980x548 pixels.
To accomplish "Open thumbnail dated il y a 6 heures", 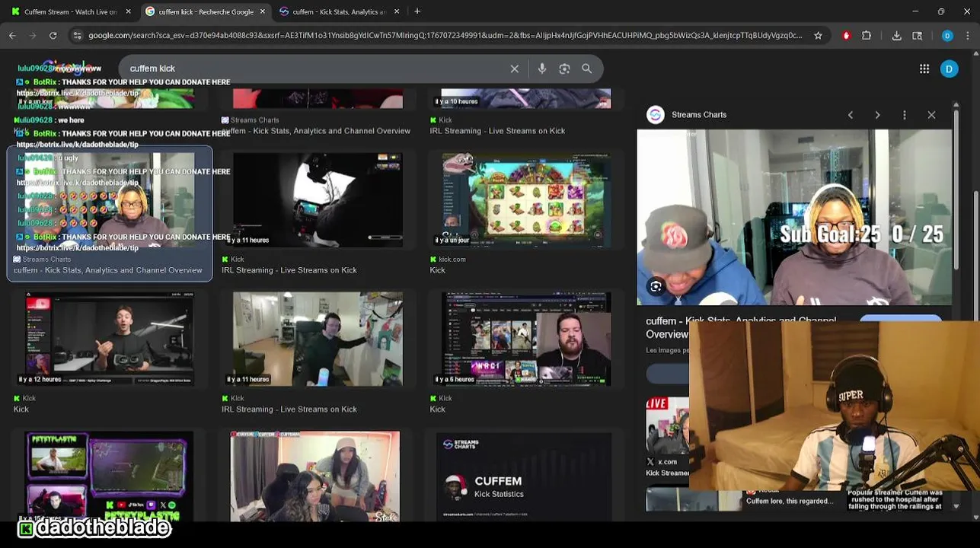I will [x=526, y=339].
